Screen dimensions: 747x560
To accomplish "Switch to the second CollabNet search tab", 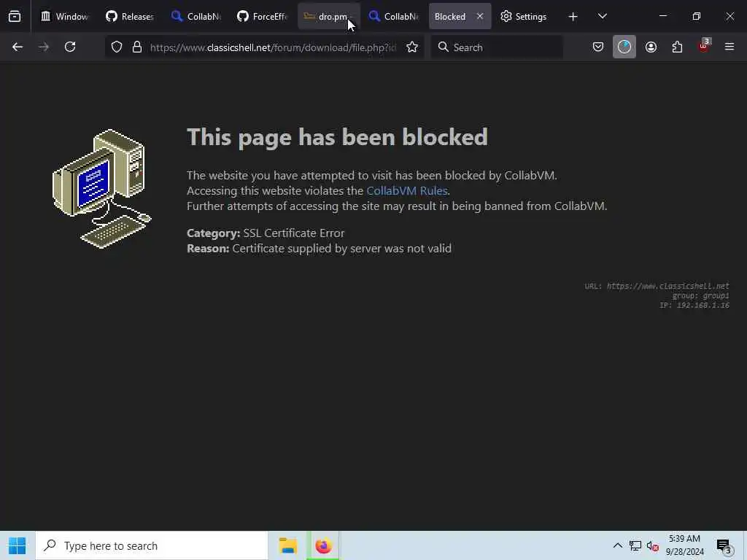I will 394,16.
